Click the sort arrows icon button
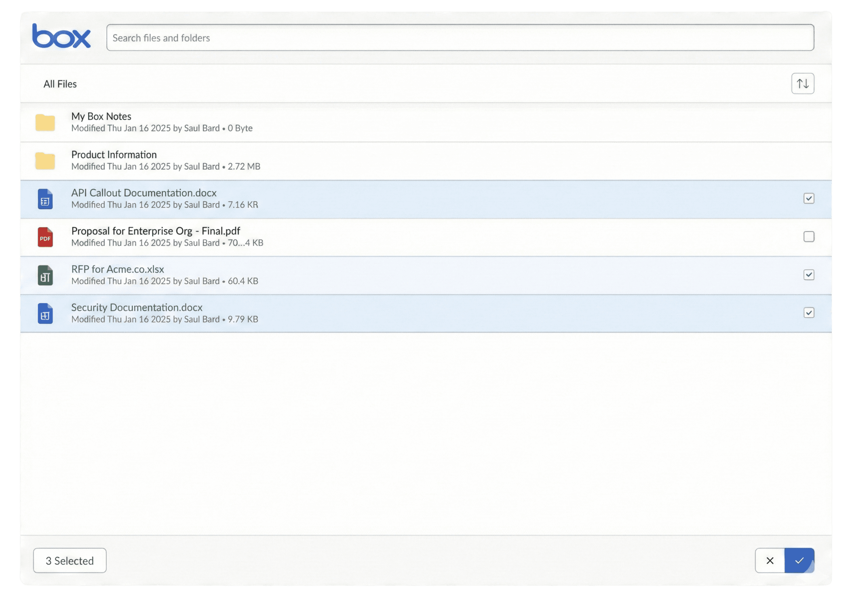 pyautogui.click(x=802, y=83)
